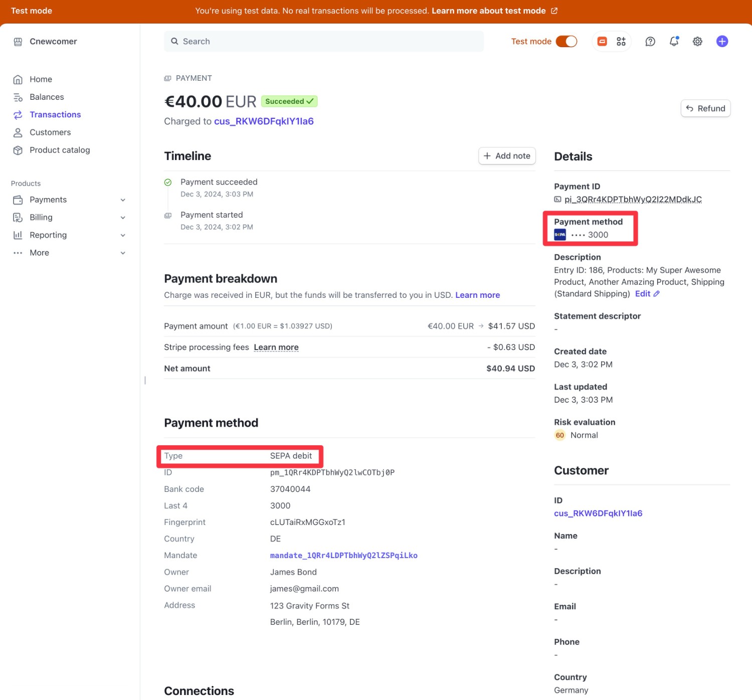This screenshot has width=752, height=700.
Task: Click the SEPA payment method logo
Action: (560, 235)
